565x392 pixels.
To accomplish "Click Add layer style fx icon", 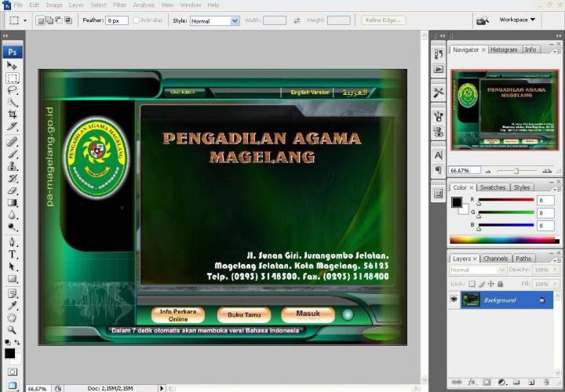I will tap(472, 382).
